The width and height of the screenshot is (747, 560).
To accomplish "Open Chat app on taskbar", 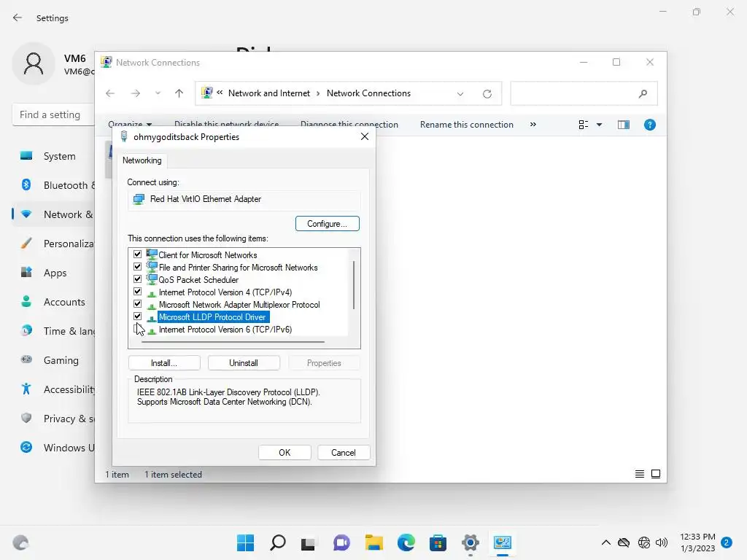I will (341, 542).
